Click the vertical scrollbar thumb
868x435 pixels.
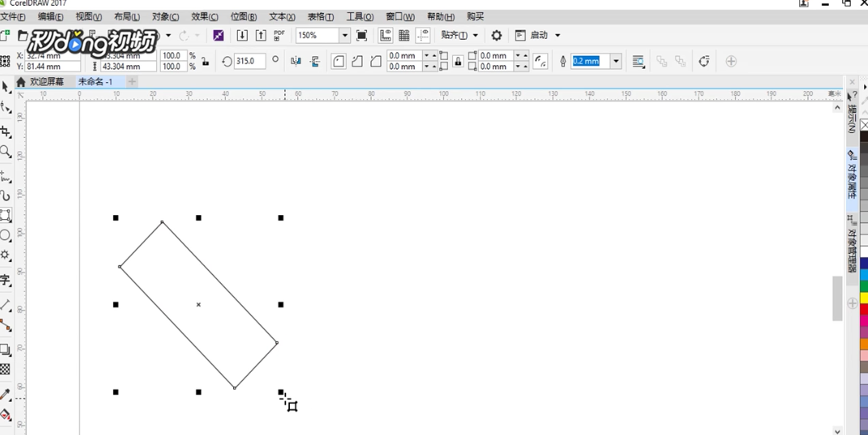pyautogui.click(x=837, y=298)
